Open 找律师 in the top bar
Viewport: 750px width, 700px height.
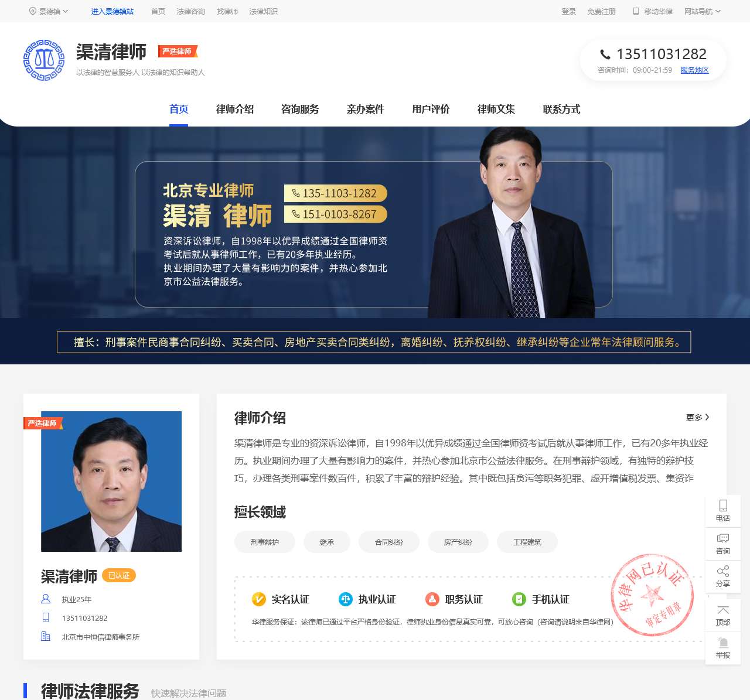point(227,11)
